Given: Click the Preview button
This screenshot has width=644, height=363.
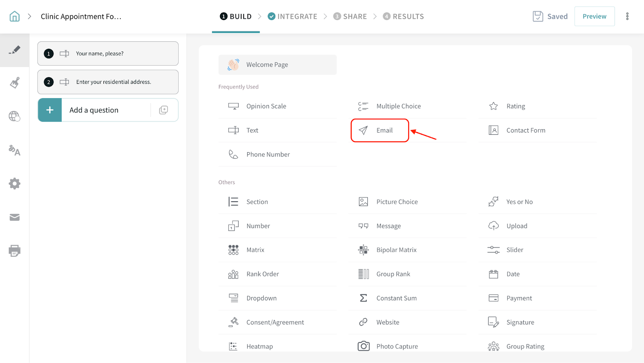Looking at the screenshot, I should pyautogui.click(x=594, y=16).
